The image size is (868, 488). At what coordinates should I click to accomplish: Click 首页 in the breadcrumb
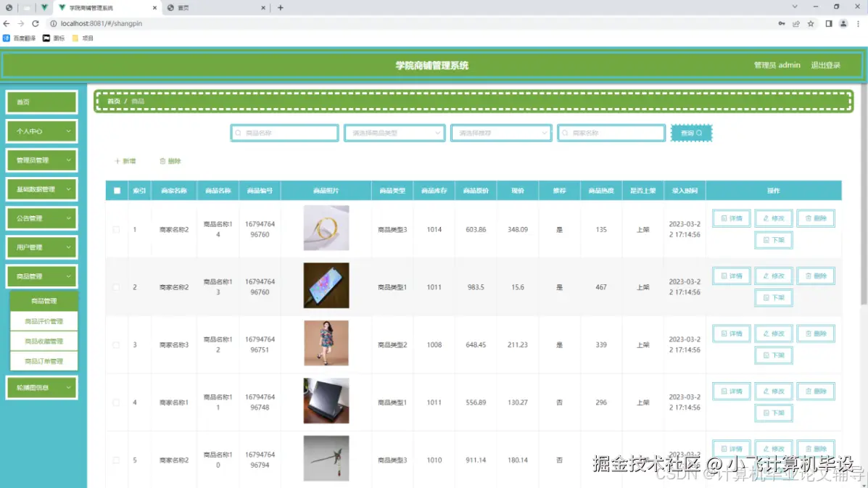(113, 102)
